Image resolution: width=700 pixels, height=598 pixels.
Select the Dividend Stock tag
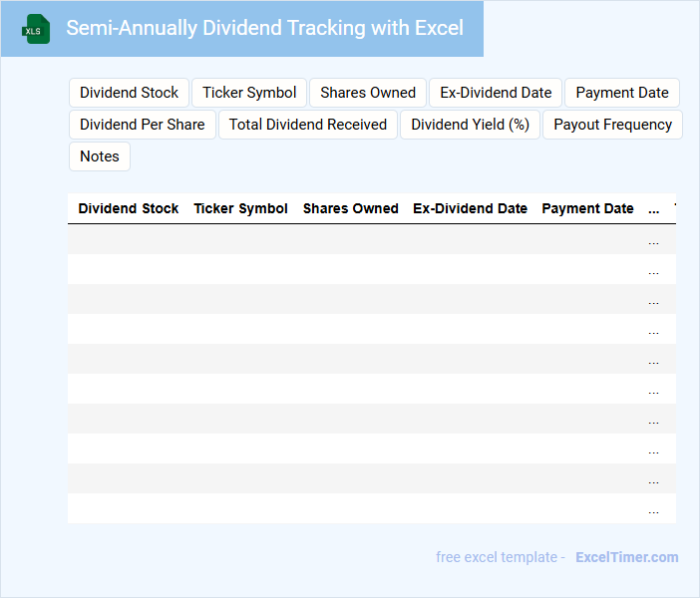(129, 93)
